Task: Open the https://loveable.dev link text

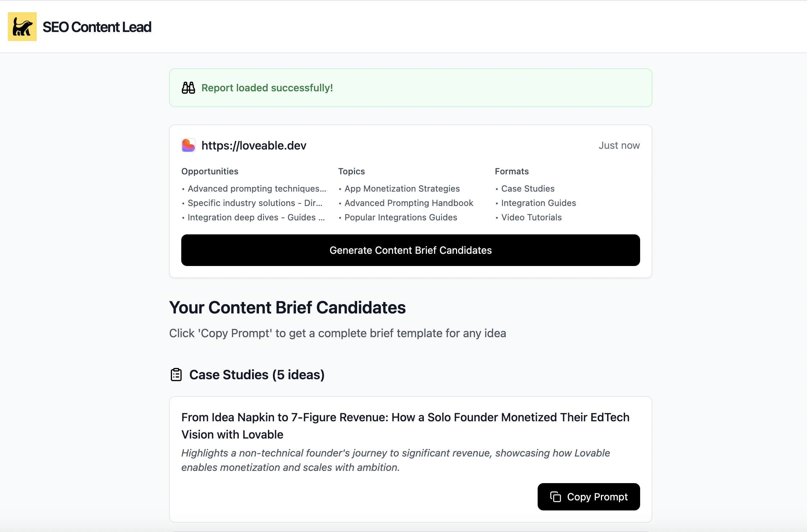Action: click(254, 145)
